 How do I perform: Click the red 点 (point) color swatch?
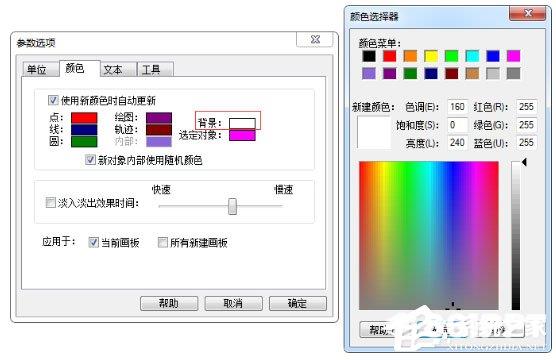click(x=84, y=118)
